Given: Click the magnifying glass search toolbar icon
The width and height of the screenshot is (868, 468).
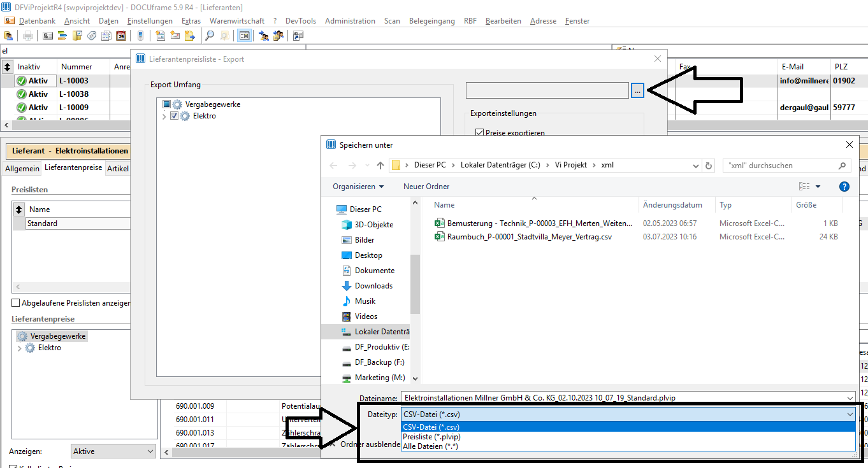Looking at the screenshot, I should 210,36.
